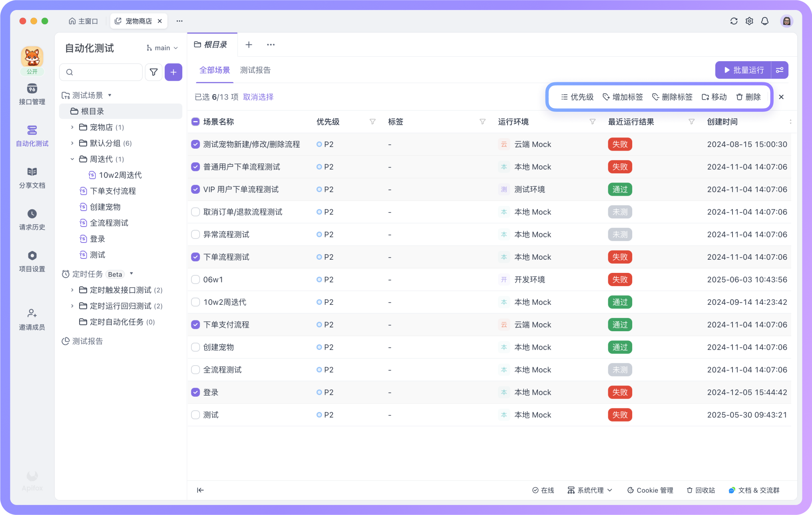Open 请求历史 clock icon in sidebar

tap(32, 214)
